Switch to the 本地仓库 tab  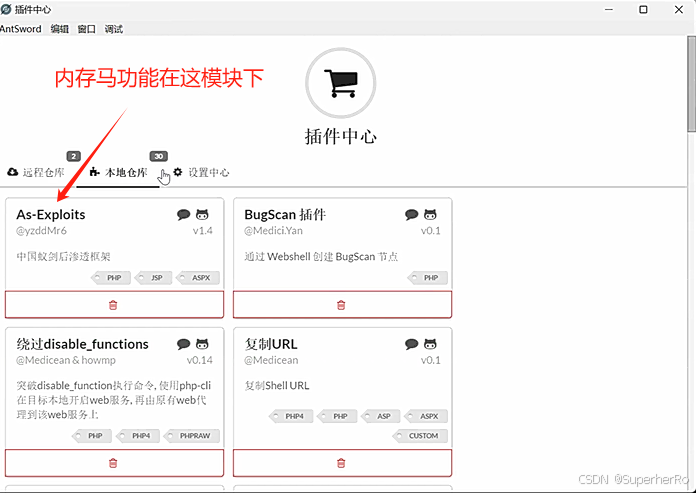118,172
